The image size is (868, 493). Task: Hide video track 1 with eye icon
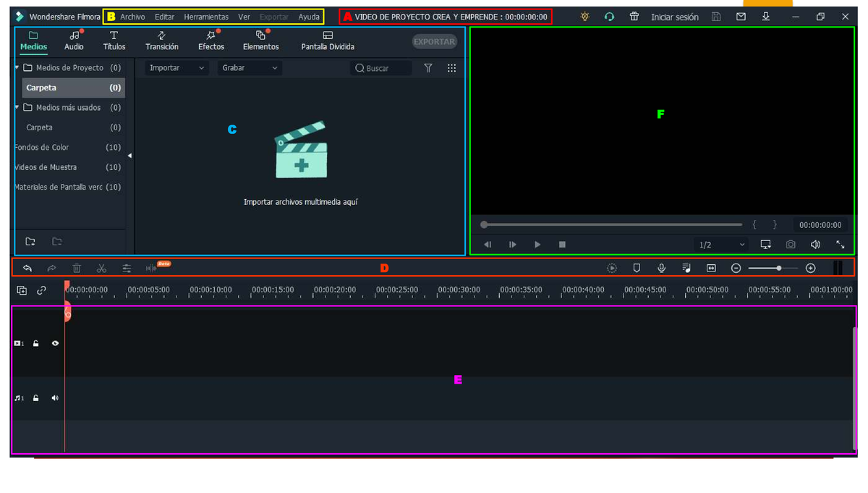coord(55,344)
